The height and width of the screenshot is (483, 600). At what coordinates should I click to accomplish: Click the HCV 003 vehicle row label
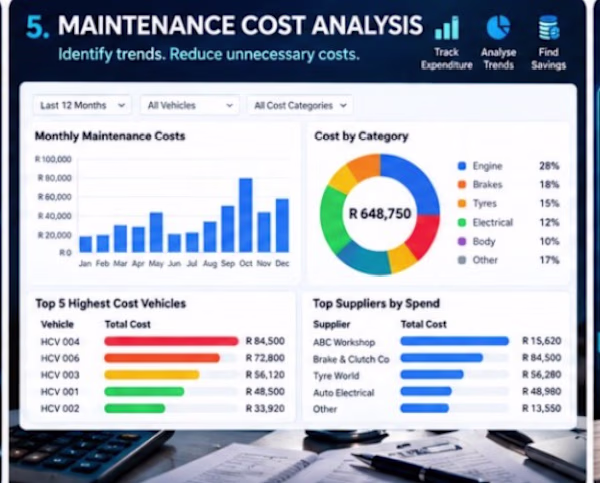click(60, 375)
